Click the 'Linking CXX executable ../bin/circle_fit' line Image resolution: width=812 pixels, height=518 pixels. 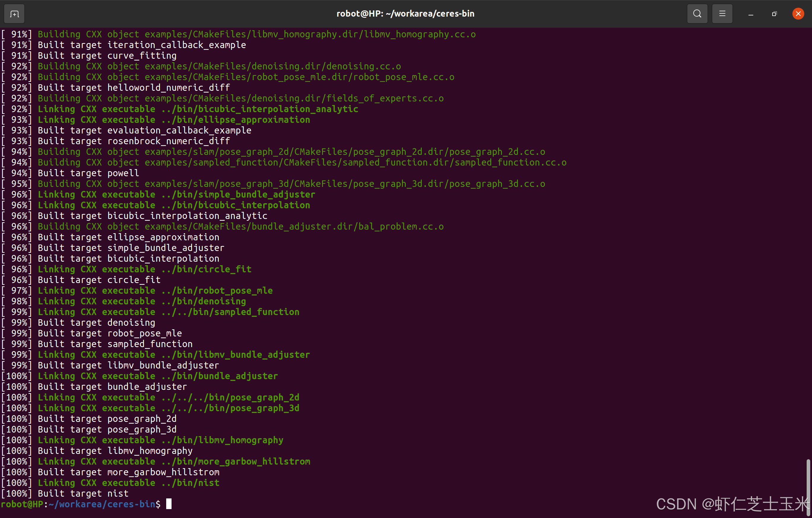144,269
